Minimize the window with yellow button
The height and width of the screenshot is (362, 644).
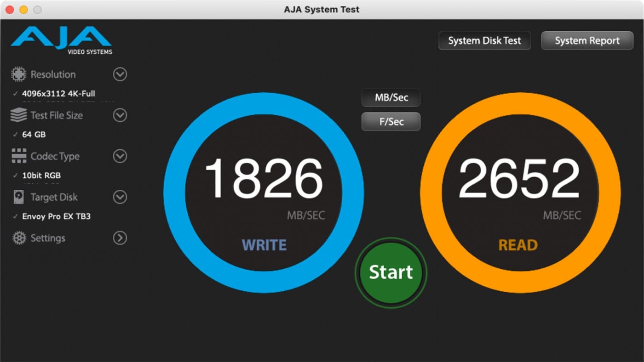[23, 10]
